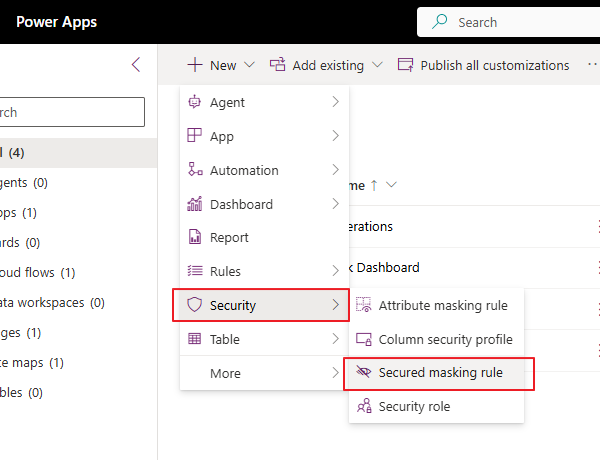Select Attribute masking rule
600x460 pixels.
pyautogui.click(x=436, y=305)
